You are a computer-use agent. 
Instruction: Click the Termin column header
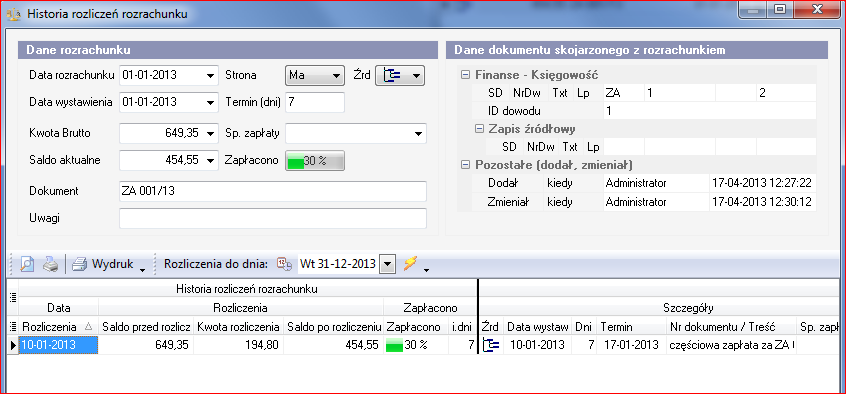[631, 327]
